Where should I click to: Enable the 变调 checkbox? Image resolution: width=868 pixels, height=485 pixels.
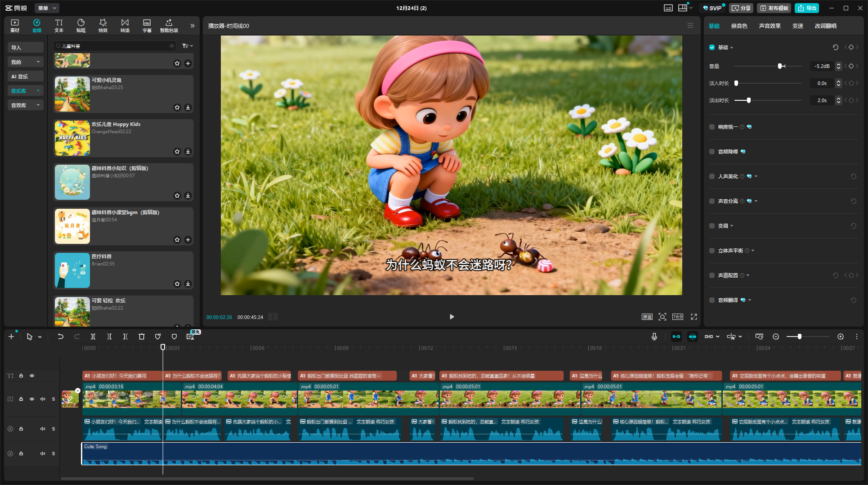pos(712,226)
